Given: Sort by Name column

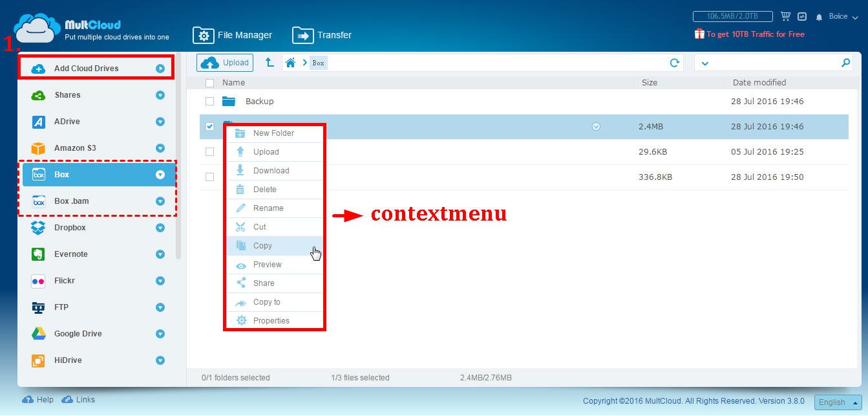Looking at the screenshot, I should click(x=233, y=83).
